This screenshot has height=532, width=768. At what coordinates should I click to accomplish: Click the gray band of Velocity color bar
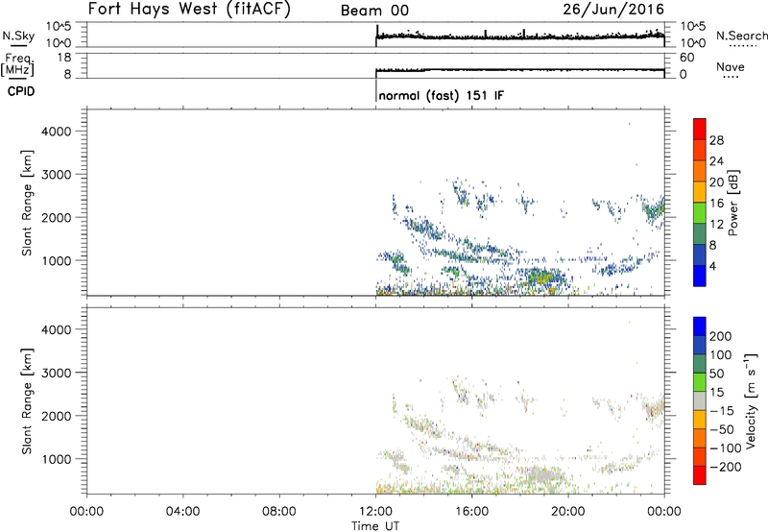700,401
